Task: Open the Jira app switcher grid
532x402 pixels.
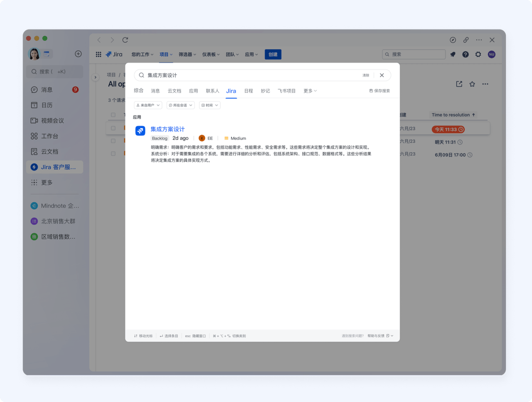Action: 99,54
